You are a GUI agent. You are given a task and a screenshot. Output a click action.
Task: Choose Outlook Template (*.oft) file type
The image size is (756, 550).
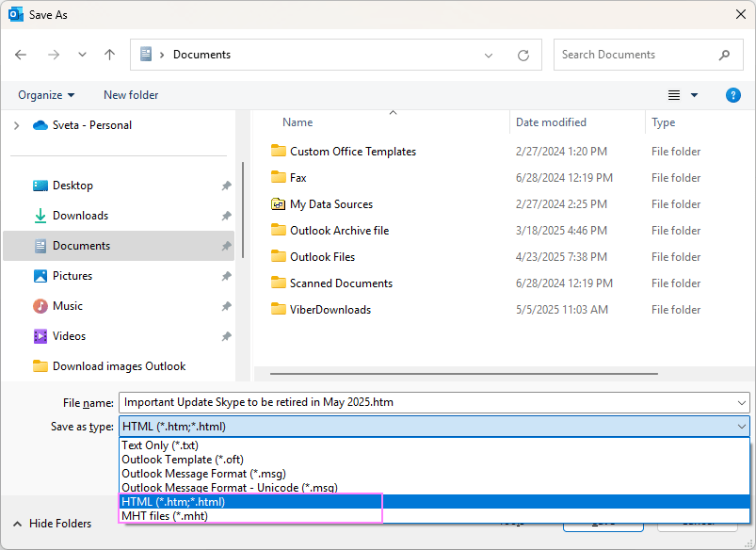(x=434, y=460)
